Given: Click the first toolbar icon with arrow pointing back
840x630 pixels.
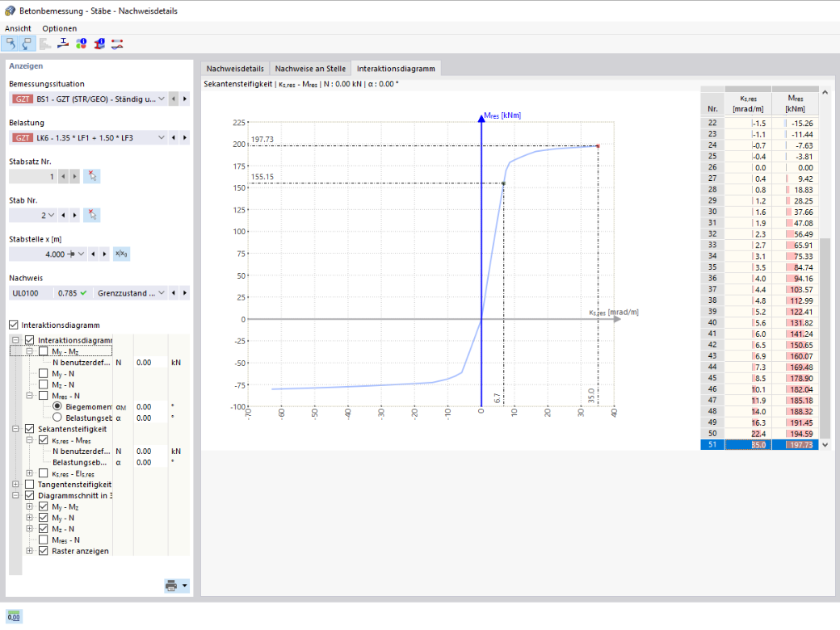Looking at the screenshot, I should [x=10, y=44].
